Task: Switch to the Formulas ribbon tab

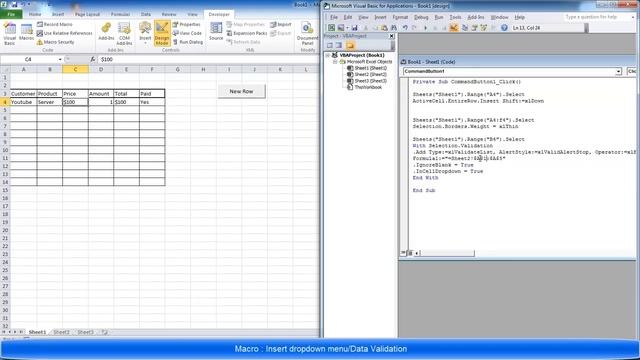Action: 120,14
